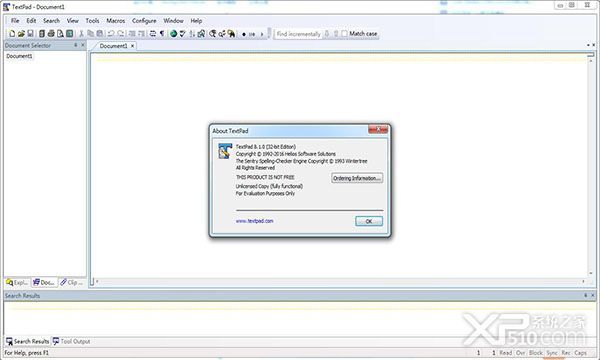Click the spell check icon
The width and height of the screenshot is (600, 360).
[x=183, y=34]
